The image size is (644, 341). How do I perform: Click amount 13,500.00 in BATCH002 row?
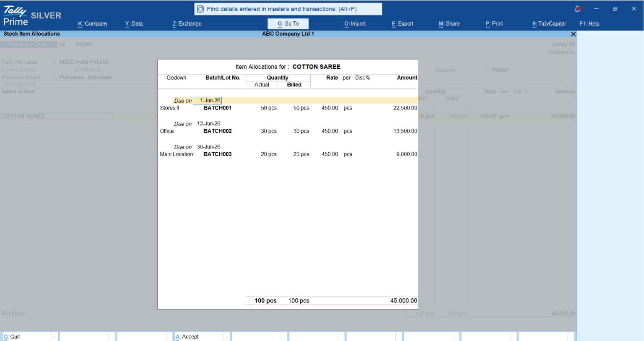coord(405,131)
